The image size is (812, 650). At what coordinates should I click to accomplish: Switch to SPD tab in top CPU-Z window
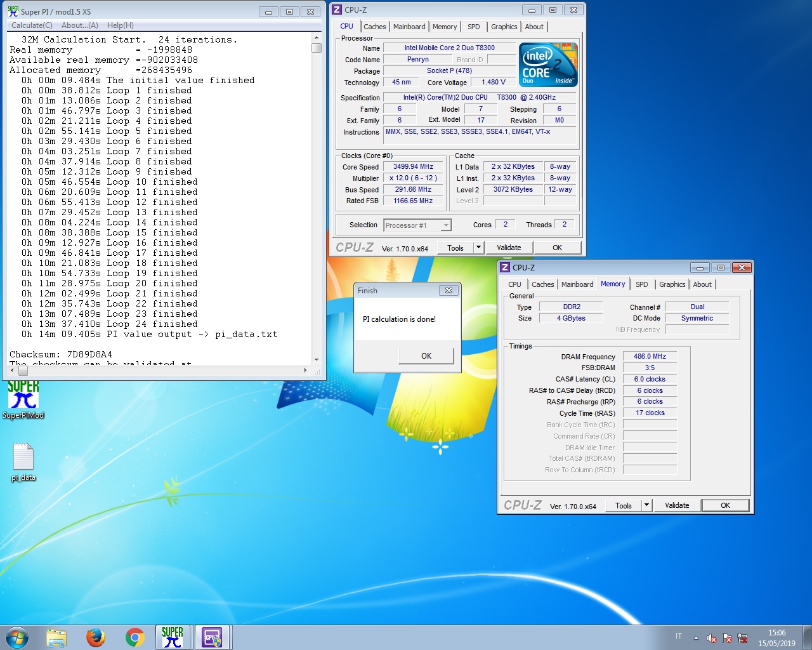tap(474, 27)
